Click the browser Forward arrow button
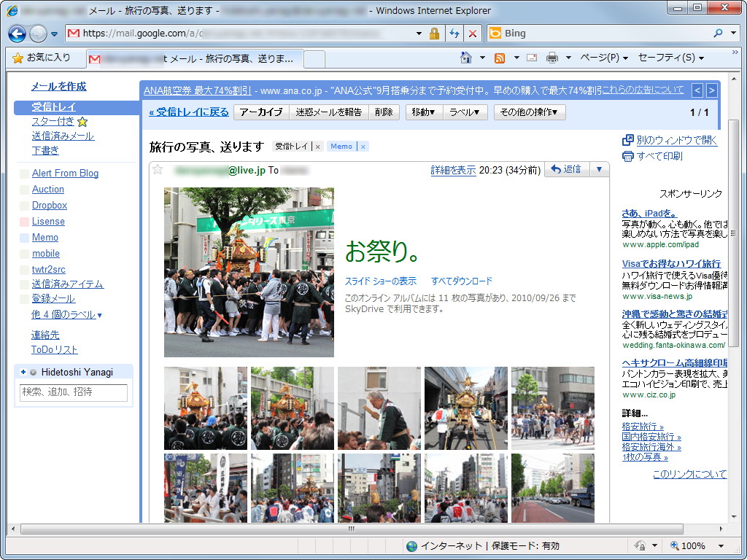 pos(38,34)
